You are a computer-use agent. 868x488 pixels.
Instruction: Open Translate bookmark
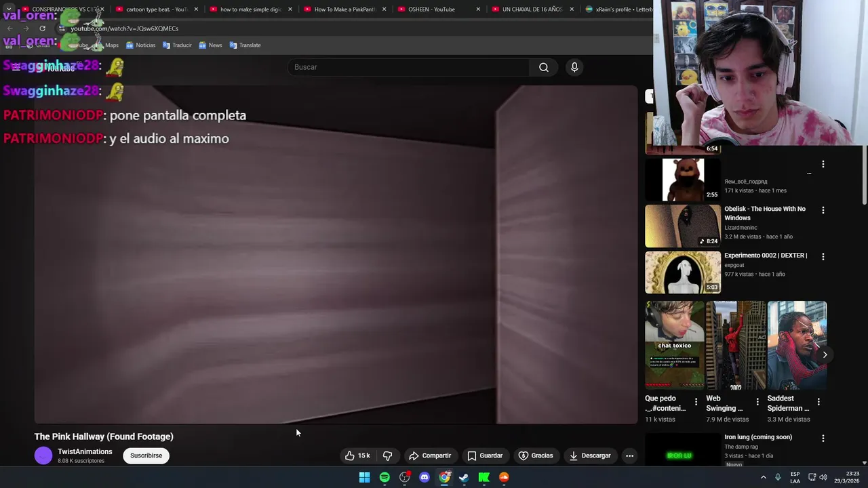pos(245,45)
